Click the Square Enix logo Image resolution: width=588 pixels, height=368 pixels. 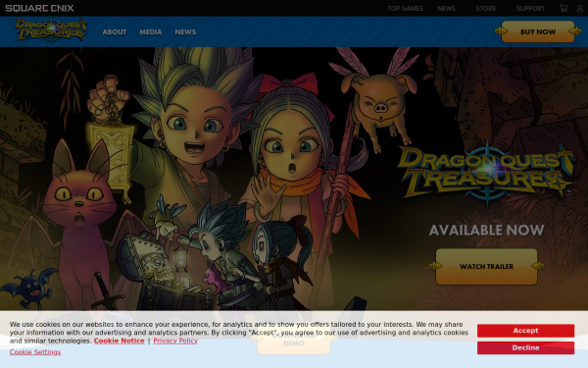pyautogui.click(x=39, y=8)
